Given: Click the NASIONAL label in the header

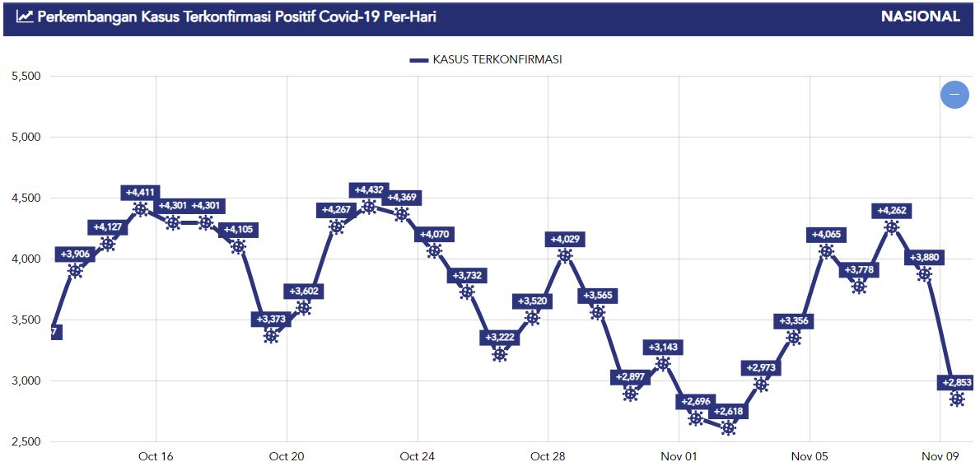Looking at the screenshot, I should click(x=920, y=16).
